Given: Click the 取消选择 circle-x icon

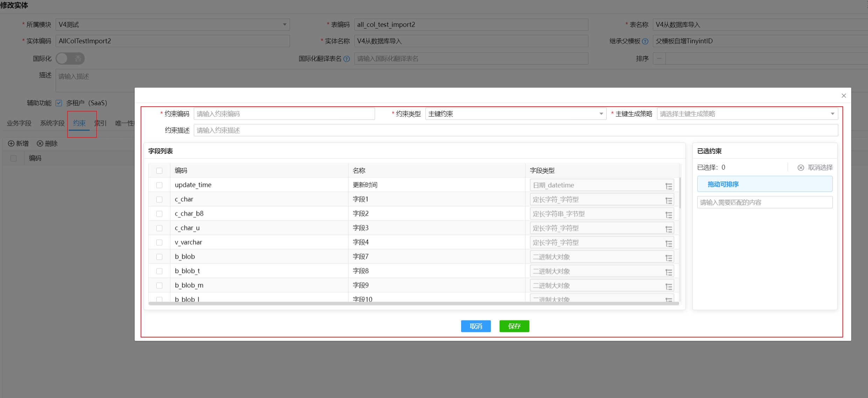Looking at the screenshot, I should 800,168.
